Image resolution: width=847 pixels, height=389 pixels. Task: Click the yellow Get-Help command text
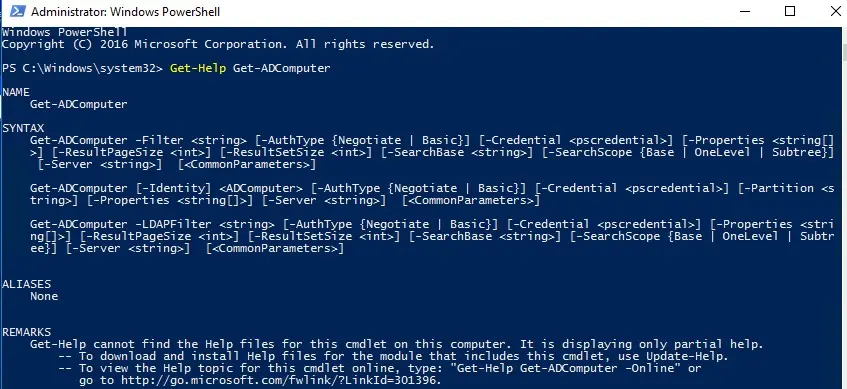tap(198, 69)
